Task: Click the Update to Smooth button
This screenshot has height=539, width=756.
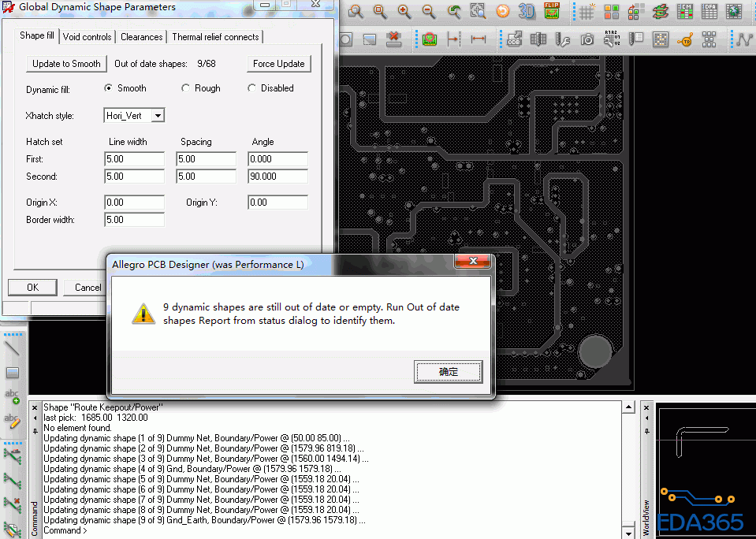Action: coord(66,64)
